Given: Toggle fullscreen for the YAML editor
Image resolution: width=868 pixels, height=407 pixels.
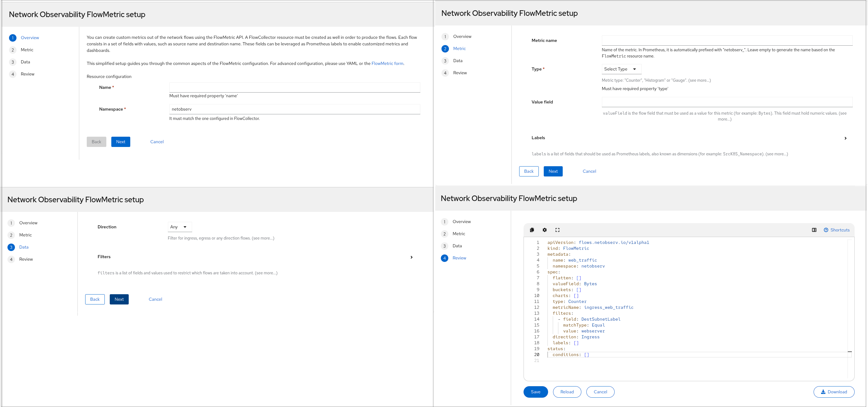Looking at the screenshot, I should pyautogui.click(x=557, y=230).
